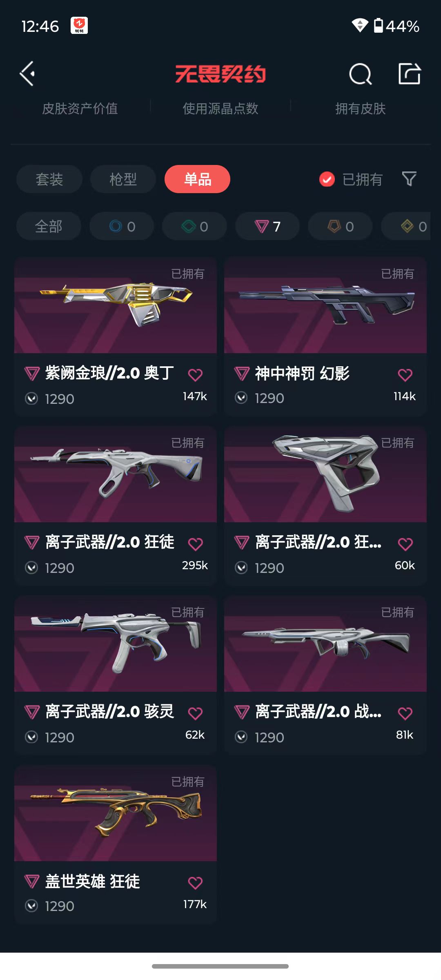
Task: Tap the share icon at top right
Action: [x=410, y=74]
